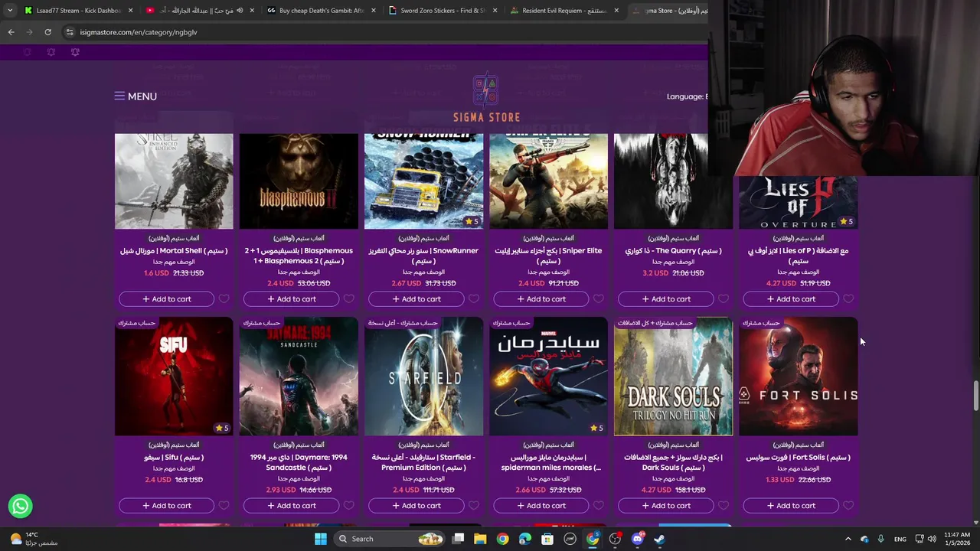Image resolution: width=980 pixels, height=551 pixels.
Task: Reload the page with refresh icon
Action: (47, 32)
